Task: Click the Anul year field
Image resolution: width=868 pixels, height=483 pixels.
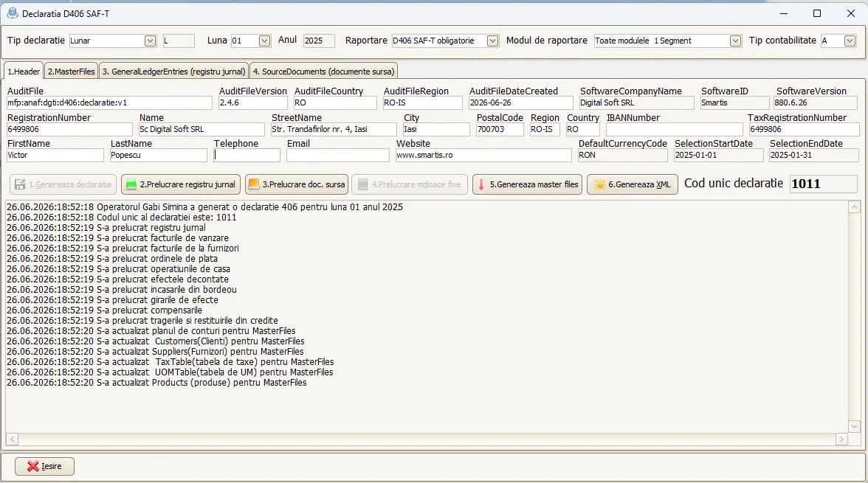Action: (319, 41)
